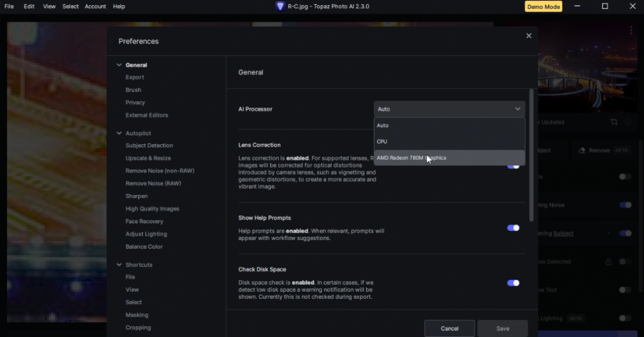Select Sharpen autopilot settings
This screenshot has height=337, width=644.
(x=137, y=196)
